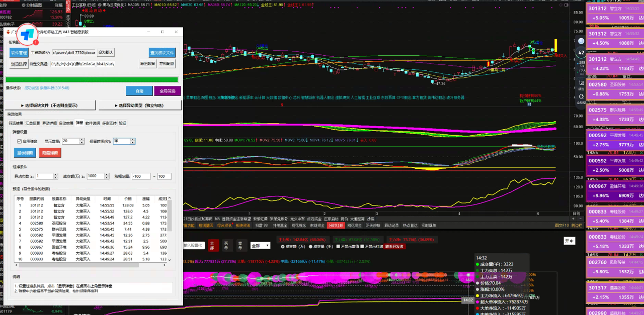Enable the 启用弹窗 checkbox
The height and width of the screenshot is (315, 644).
pyautogui.click(x=20, y=142)
